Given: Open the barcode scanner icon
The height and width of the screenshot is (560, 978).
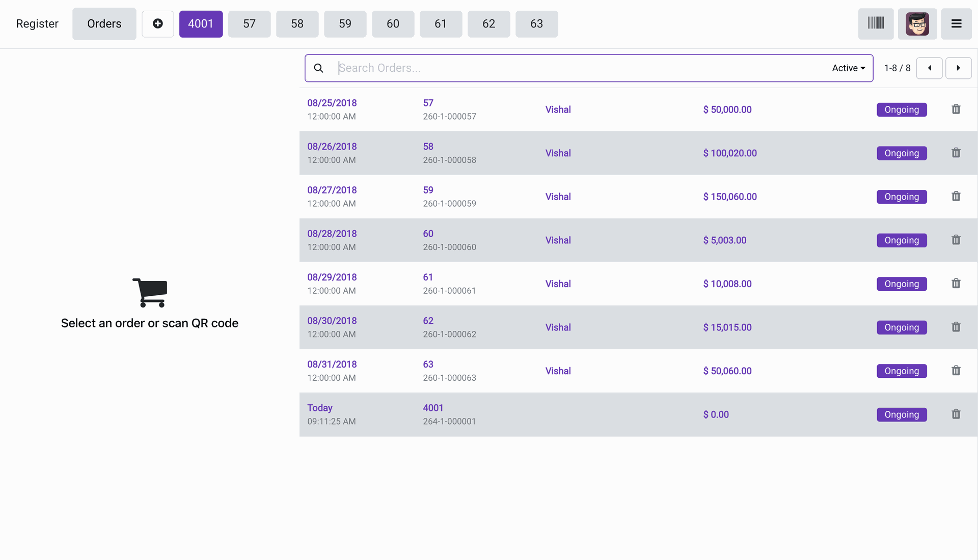Looking at the screenshot, I should 876,24.
